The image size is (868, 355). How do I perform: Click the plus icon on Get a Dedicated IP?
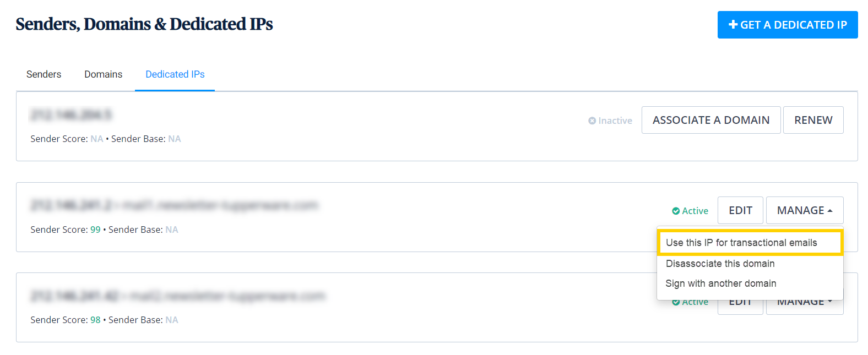(733, 25)
